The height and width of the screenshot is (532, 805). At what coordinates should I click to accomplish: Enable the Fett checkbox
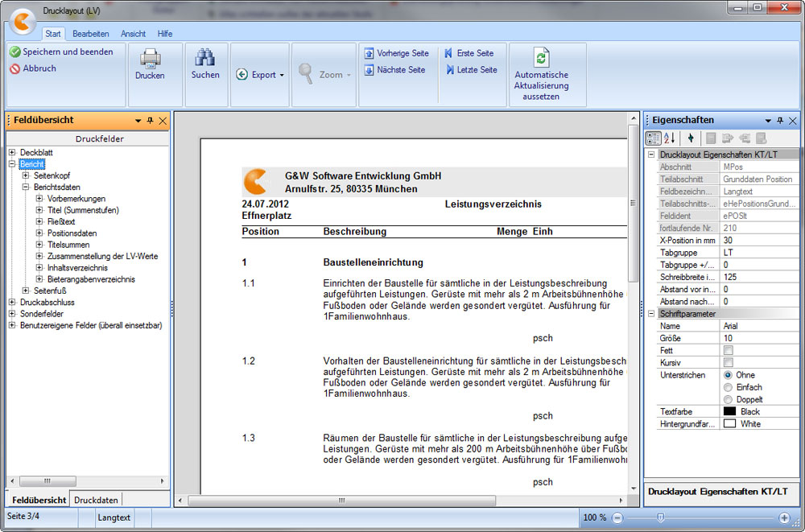tap(729, 351)
